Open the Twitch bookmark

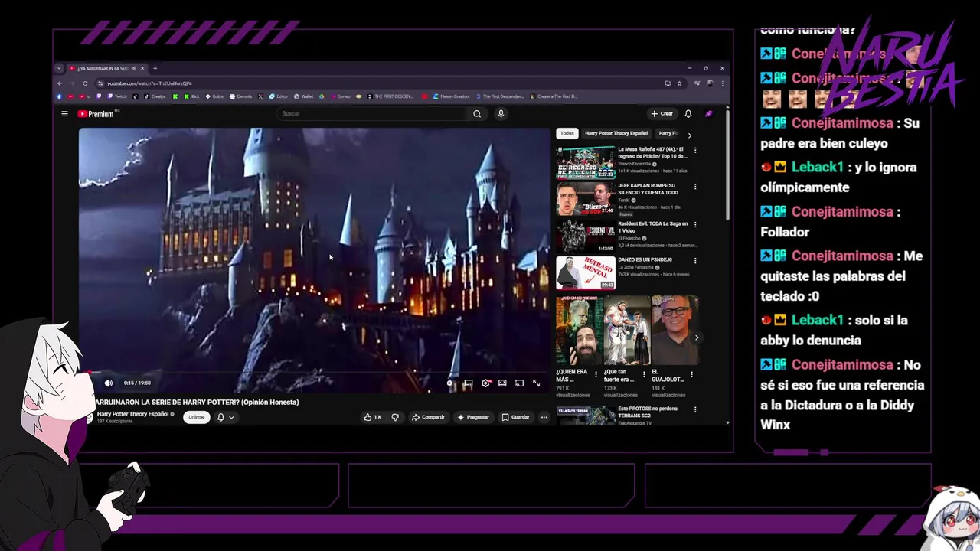coord(117,96)
